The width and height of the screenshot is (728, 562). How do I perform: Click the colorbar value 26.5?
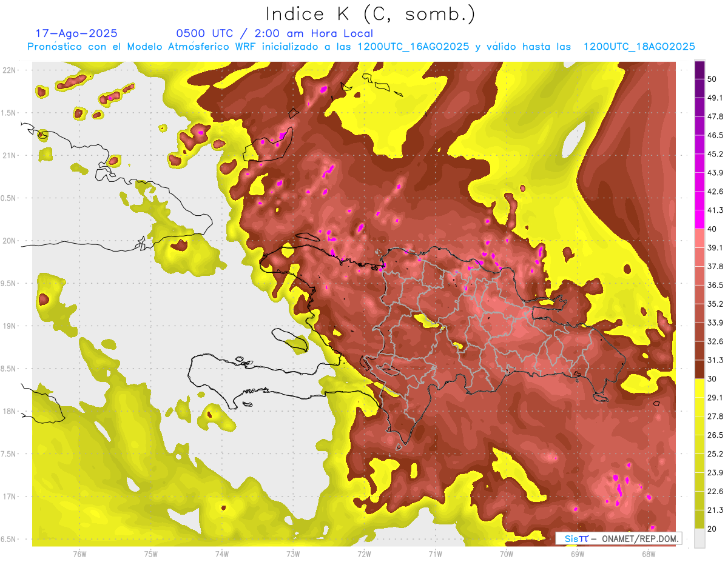715,435
